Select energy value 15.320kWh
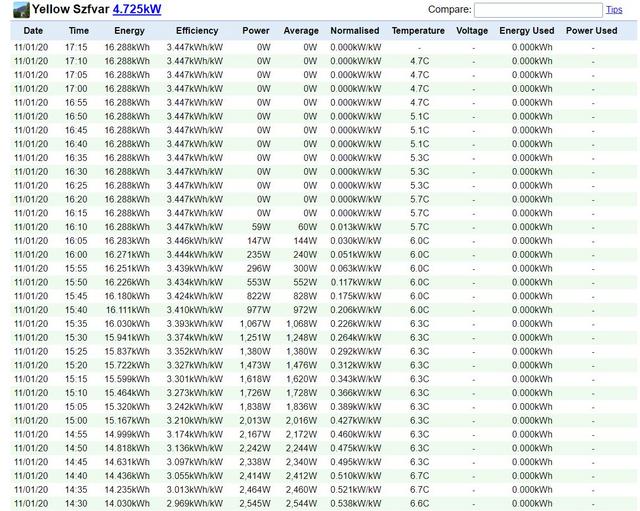 (x=127, y=407)
